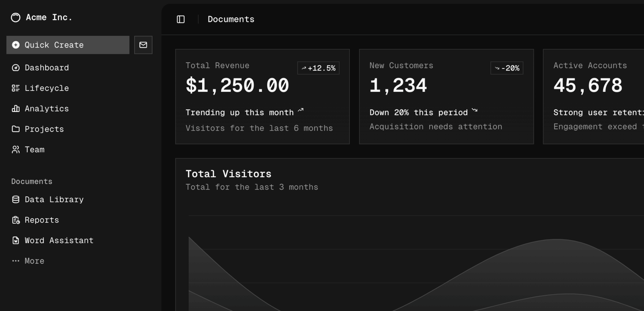Expand the Documents section header
Image resolution: width=644 pixels, height=311 pixels.
pyautogui.click(x=32, y=181)
